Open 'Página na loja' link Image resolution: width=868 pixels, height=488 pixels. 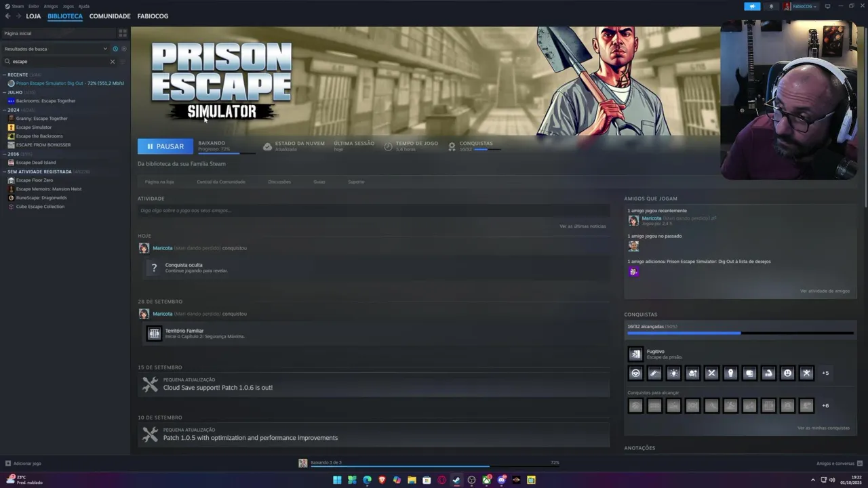(159, 182)
